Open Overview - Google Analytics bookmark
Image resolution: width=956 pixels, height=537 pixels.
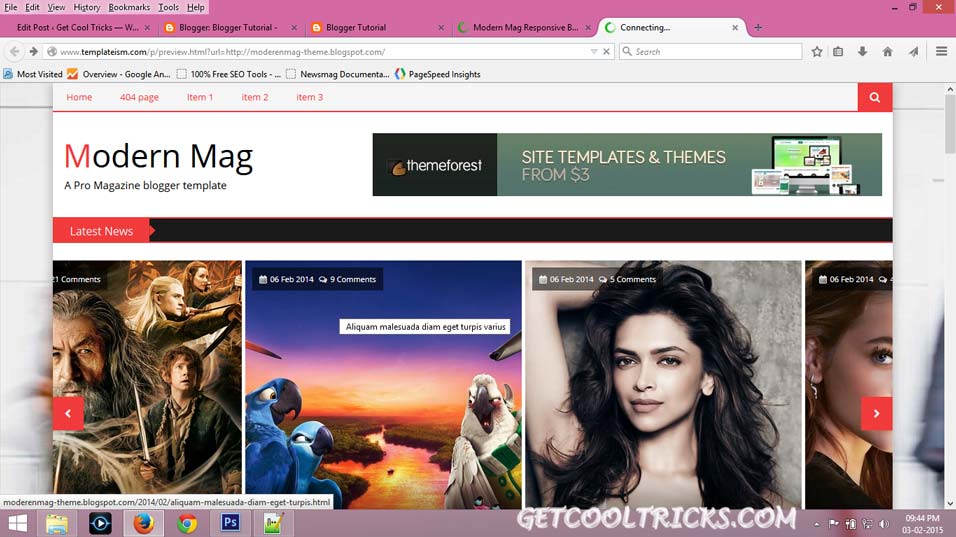(119, 74)
